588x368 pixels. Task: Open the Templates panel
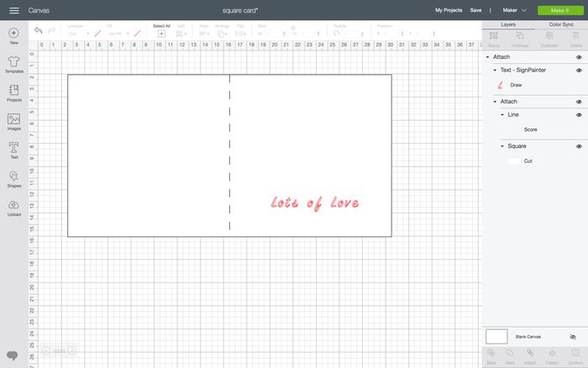[13, 64]
